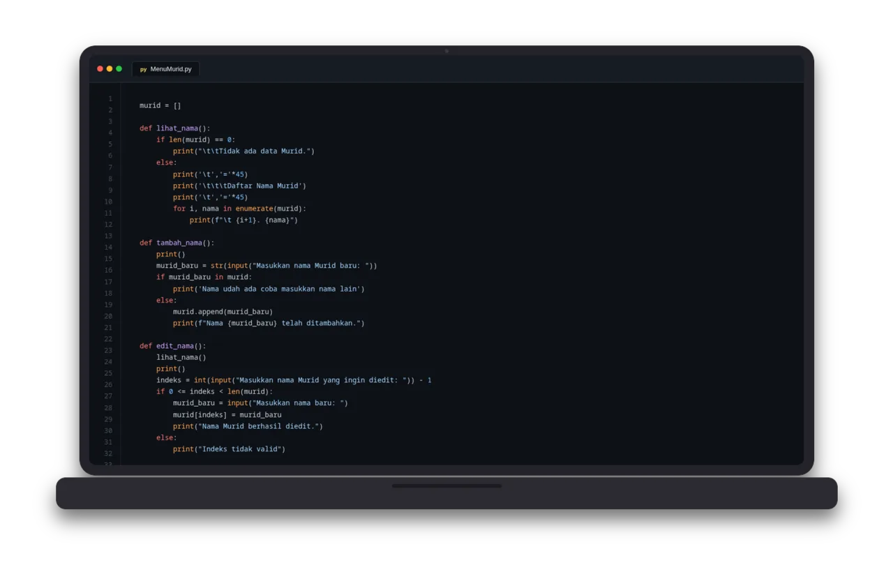Click the py file icon on the tab
This screenshot has height=588, width=893.
click(x=143, y=69)
